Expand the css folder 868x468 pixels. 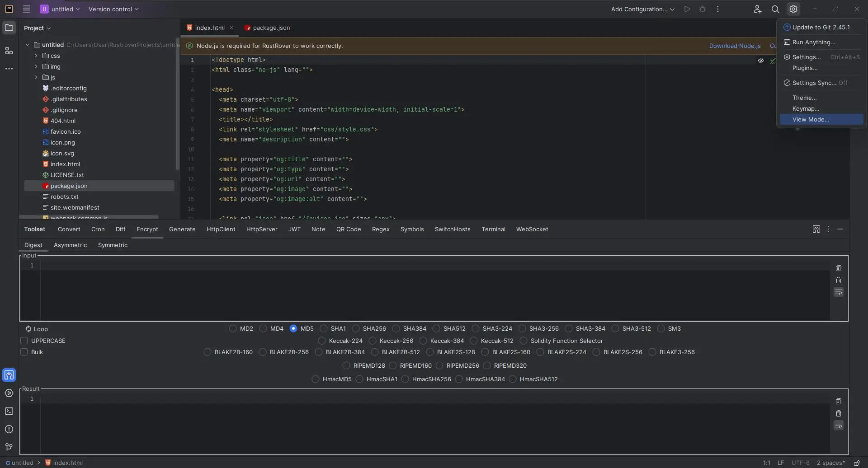click(36, 56)
